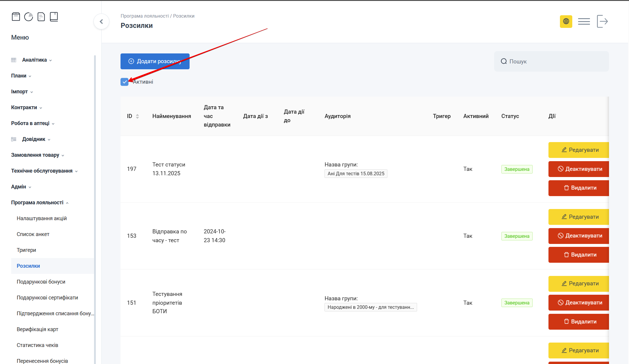Click the Додати розсилку button
The height and width of the screenshot is (364, 629).
[155, 61]
